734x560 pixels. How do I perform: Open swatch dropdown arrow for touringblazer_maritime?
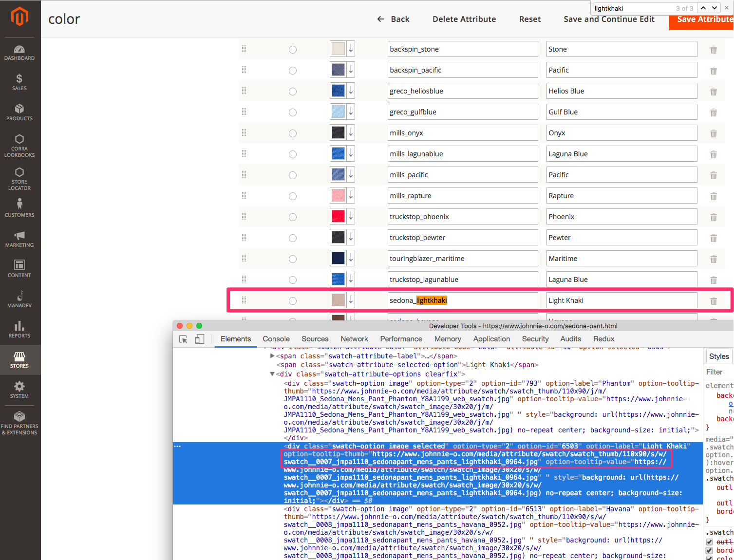point(351,258)
